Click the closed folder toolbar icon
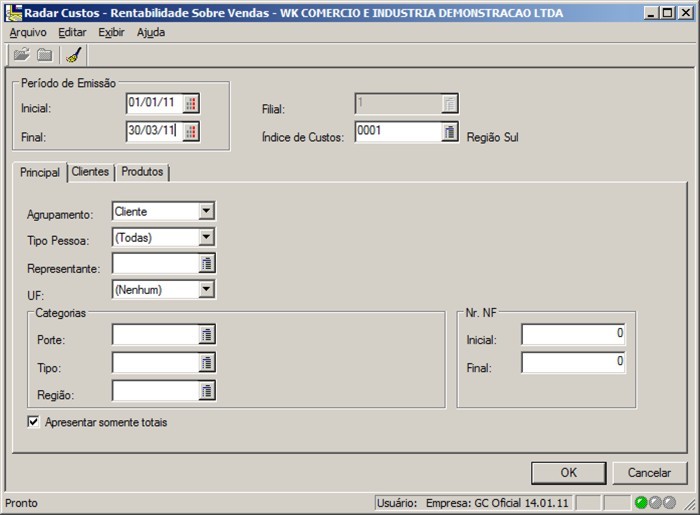This screenshot has height=515, width=700. (x=45, y=54)
